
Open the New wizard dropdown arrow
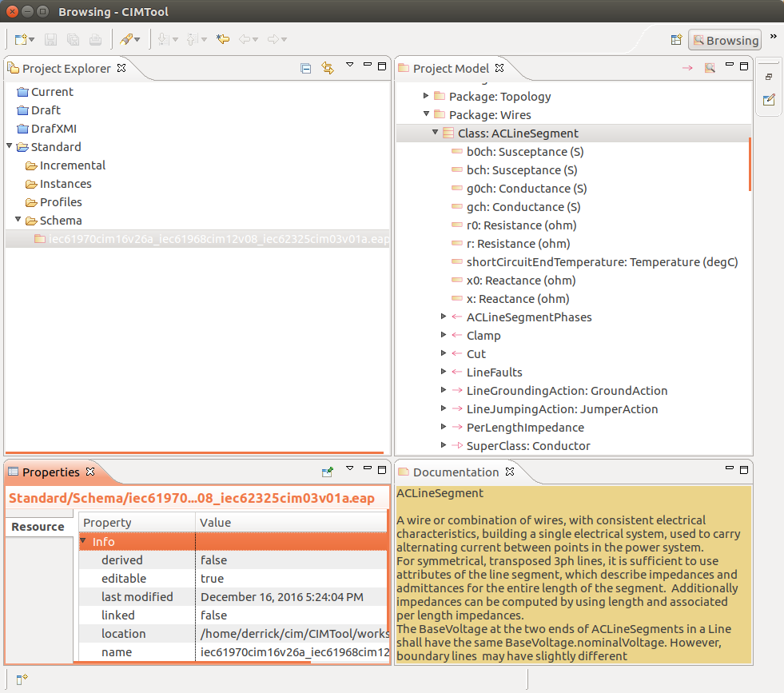tap(32, 40)
